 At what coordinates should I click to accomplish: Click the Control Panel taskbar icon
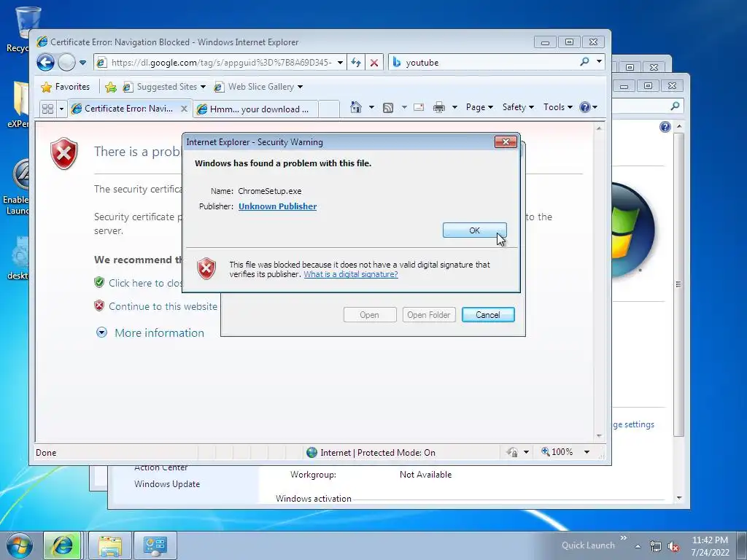pos(155,545)
